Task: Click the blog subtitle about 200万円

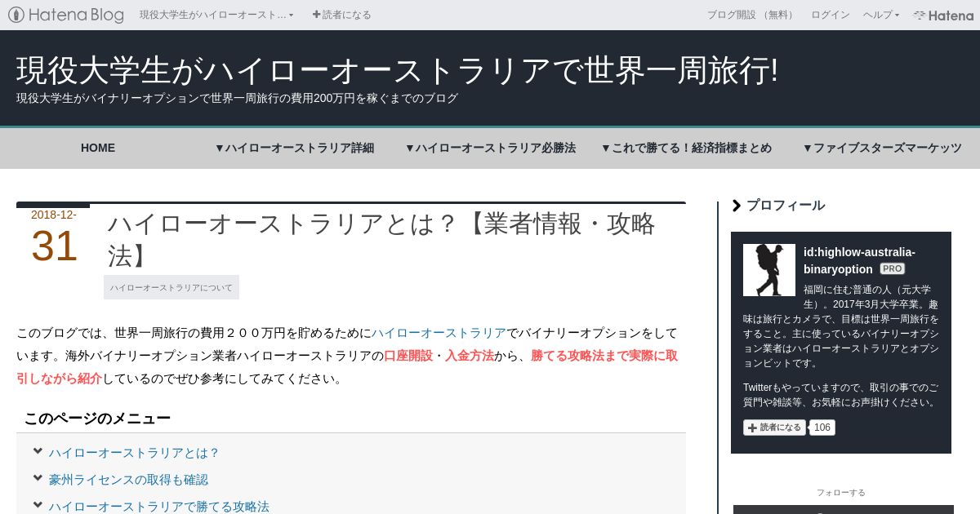Action: pos(237,98)
